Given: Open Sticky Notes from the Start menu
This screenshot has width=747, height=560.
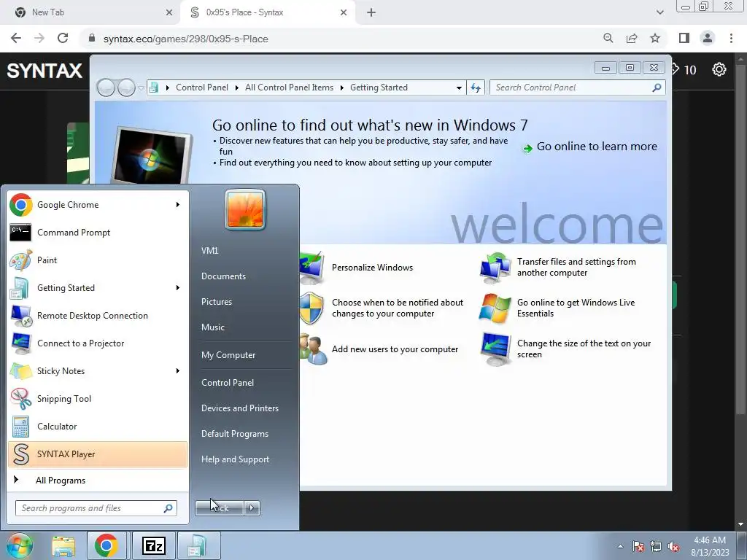Looking at the screenshot, I should pyautogui.click(x=98, y=371).
